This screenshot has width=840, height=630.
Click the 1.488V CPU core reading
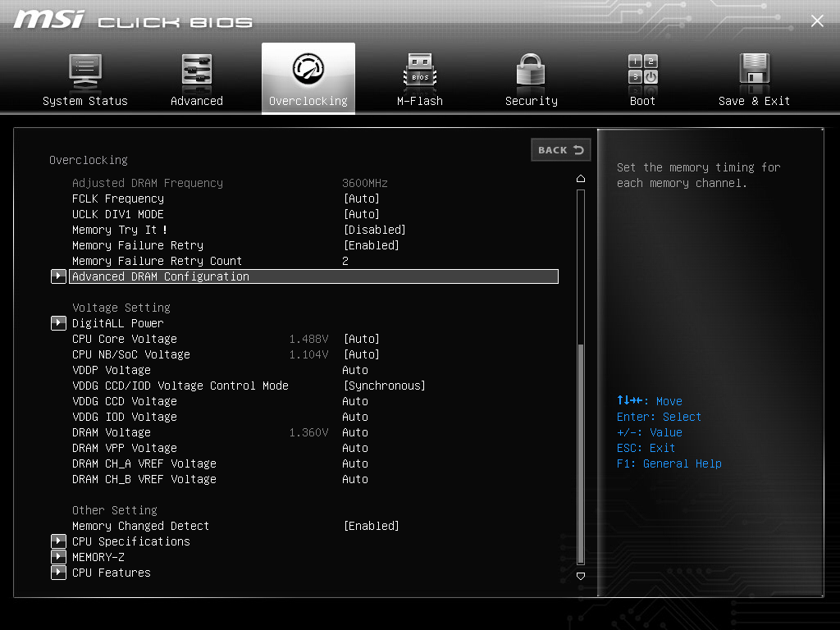coord(308,339)
